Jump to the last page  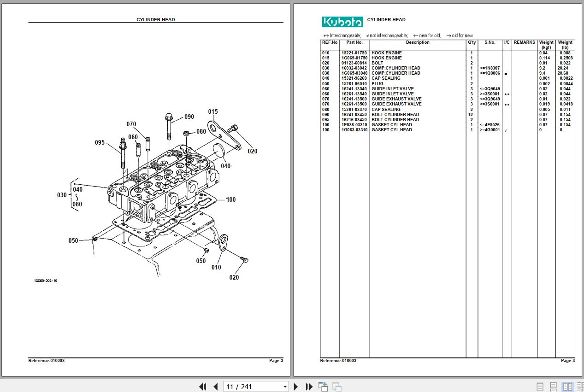(x=309, y=386)
